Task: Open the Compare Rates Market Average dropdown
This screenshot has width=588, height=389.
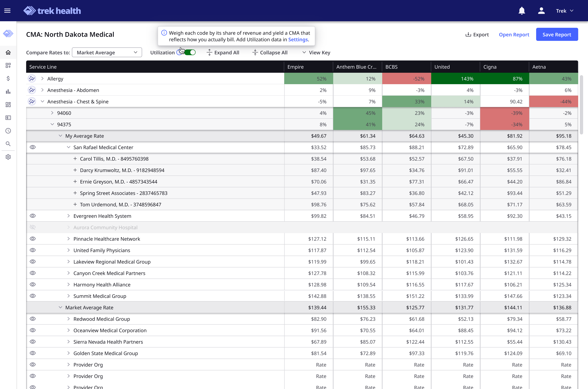Action: coord(107,52)
